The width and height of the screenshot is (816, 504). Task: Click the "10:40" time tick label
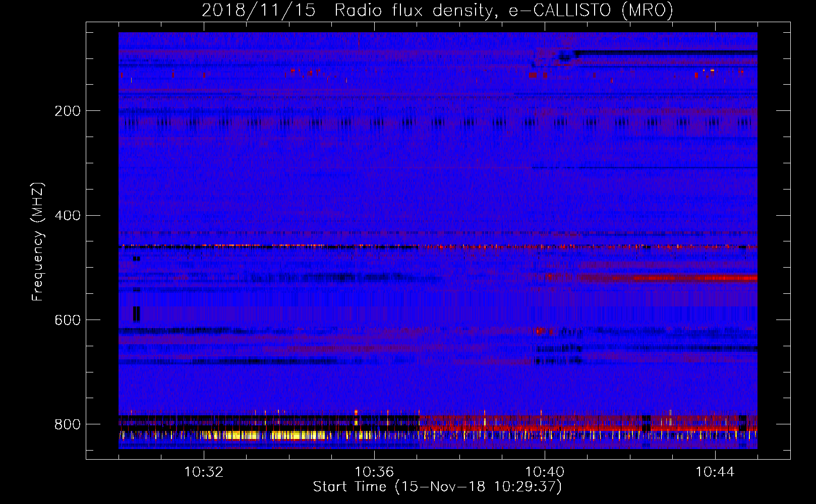pyautogui.click(x=545, y=472)
